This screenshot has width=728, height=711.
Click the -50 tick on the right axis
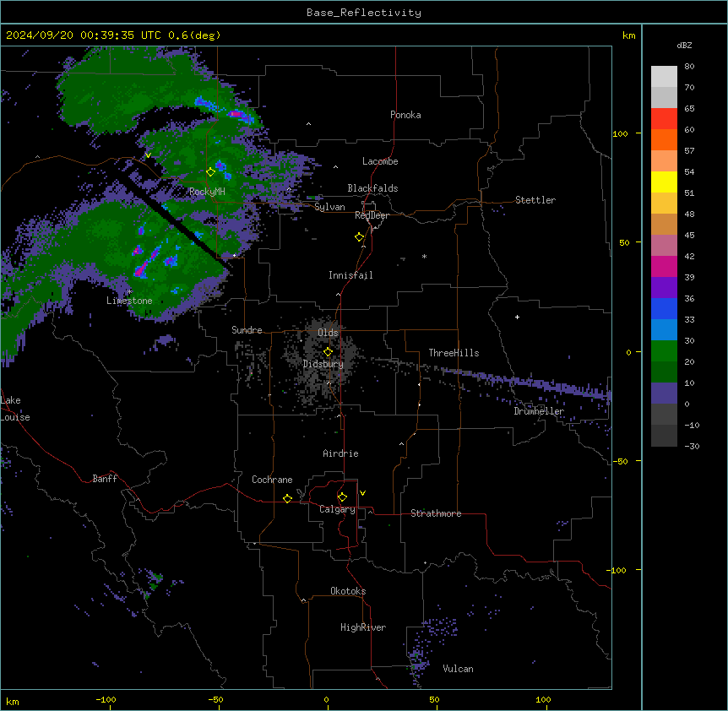pos(620,461)
